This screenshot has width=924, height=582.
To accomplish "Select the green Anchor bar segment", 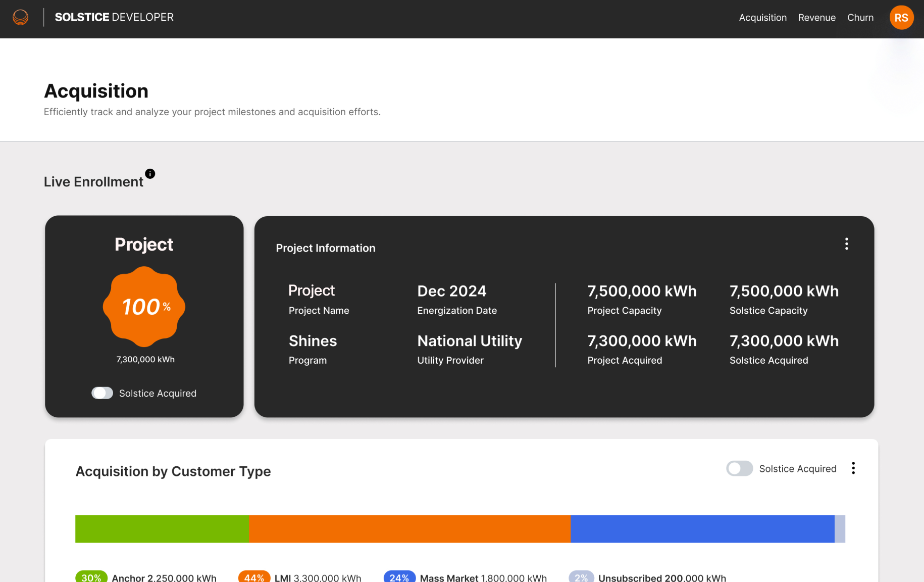I will [x=162, y=529].
